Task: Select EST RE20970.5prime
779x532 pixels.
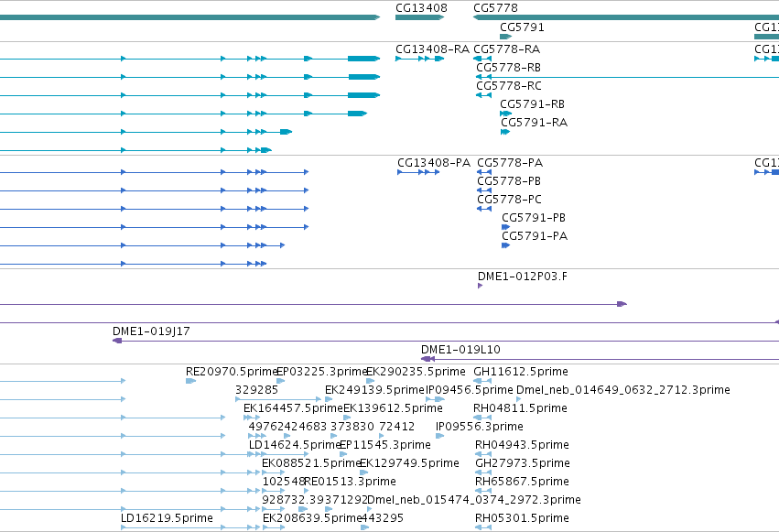Action: pyautogui.click(x=190, y=381)
